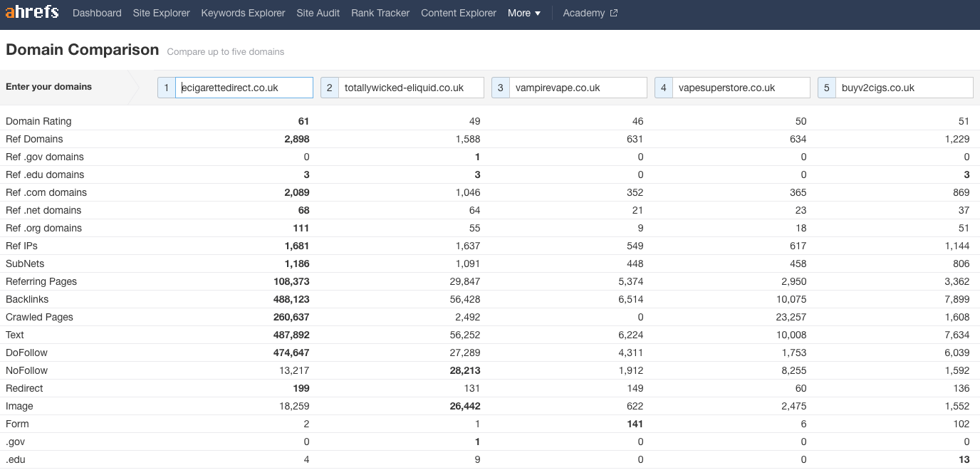Click 'Compare up to five domains' subtitle
The image size is (980, 475).
click(225, 52)
